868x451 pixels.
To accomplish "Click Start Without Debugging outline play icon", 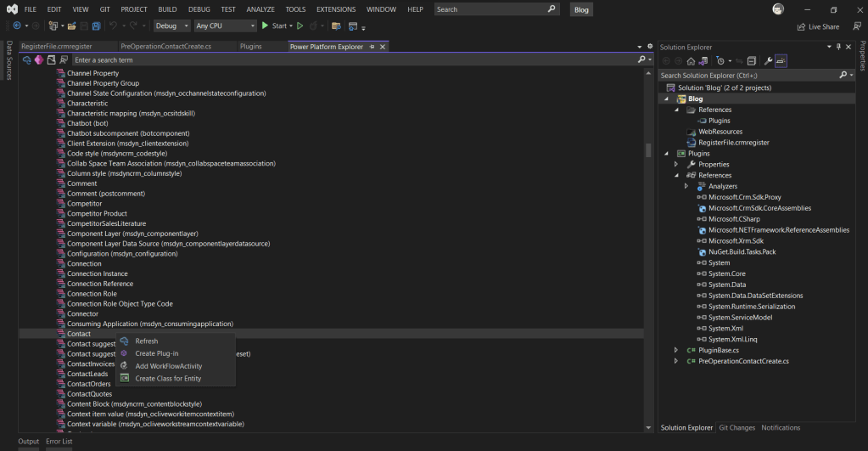I will click(300, 26).
